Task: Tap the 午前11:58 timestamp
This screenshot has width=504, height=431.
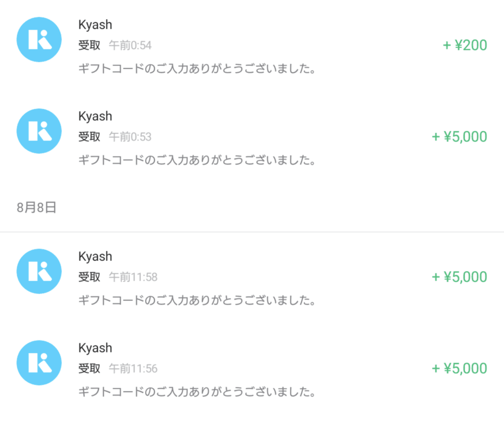Action: (x=133, y=277)
